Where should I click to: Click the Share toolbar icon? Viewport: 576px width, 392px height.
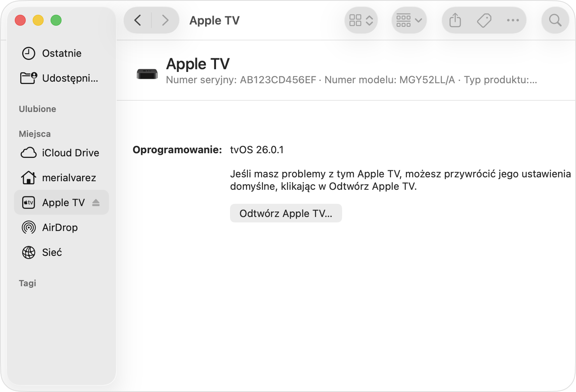click(455, 20)
